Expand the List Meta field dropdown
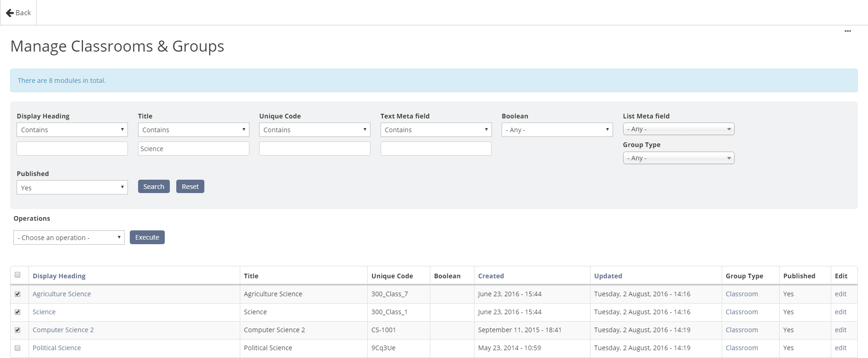 [678, 129]
